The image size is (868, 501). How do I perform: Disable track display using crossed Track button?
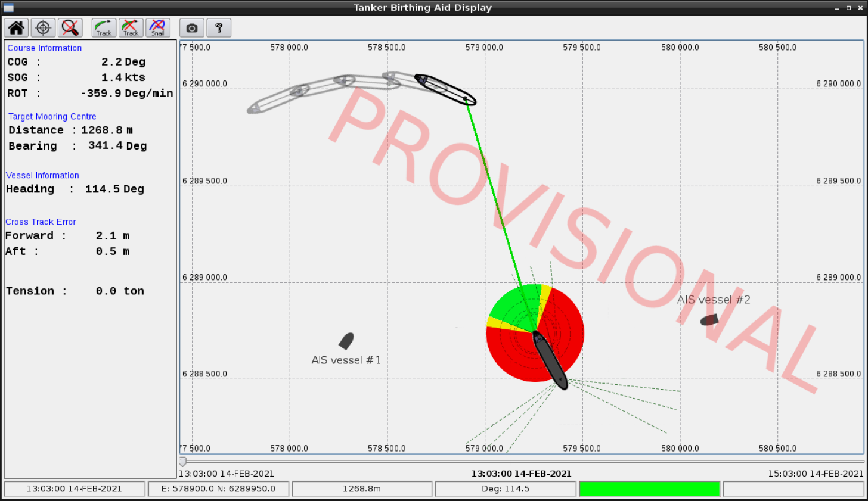coord(131,27)
